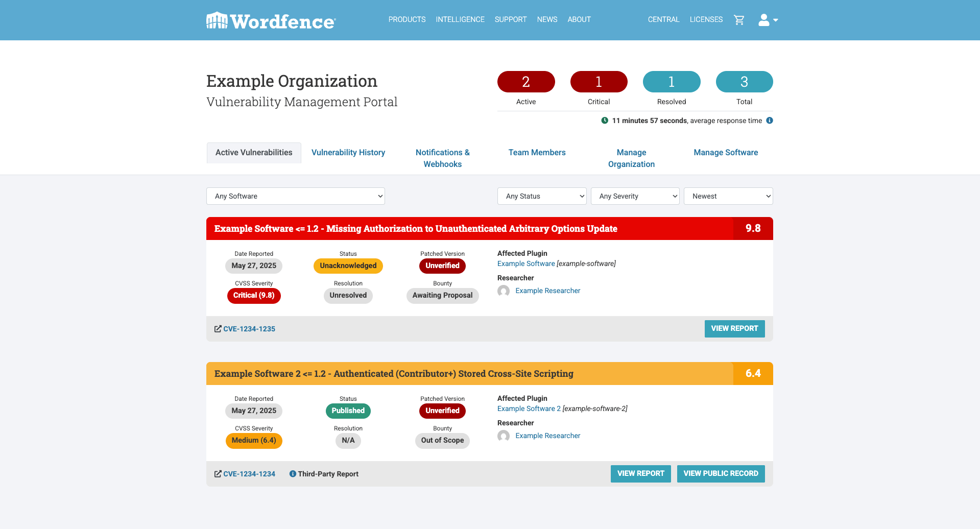Click the info icon beside average response time
The height and width of the screenshot is (529, 980).
770,121
